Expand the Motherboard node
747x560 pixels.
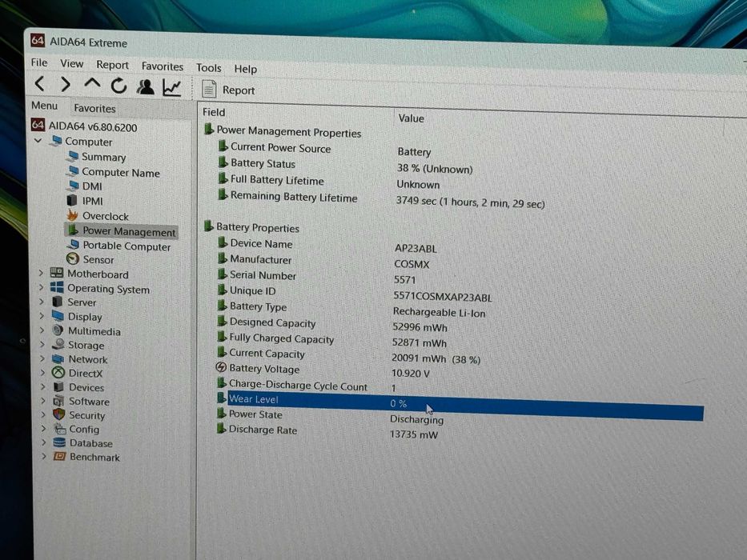tap(41, 273)
